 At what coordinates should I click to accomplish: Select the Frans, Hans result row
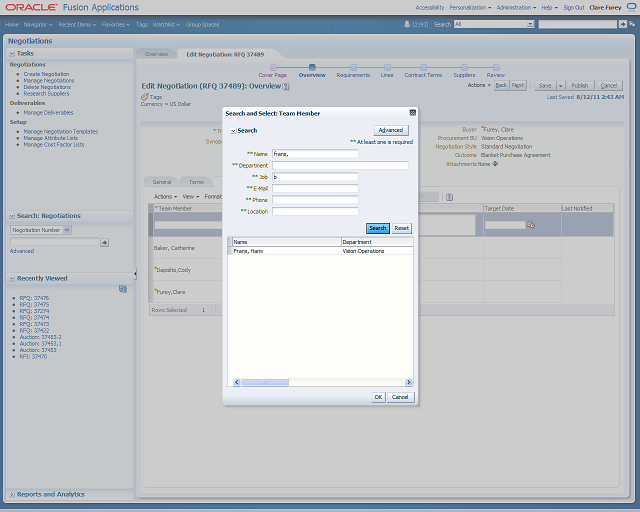click(x=320, y=251)
